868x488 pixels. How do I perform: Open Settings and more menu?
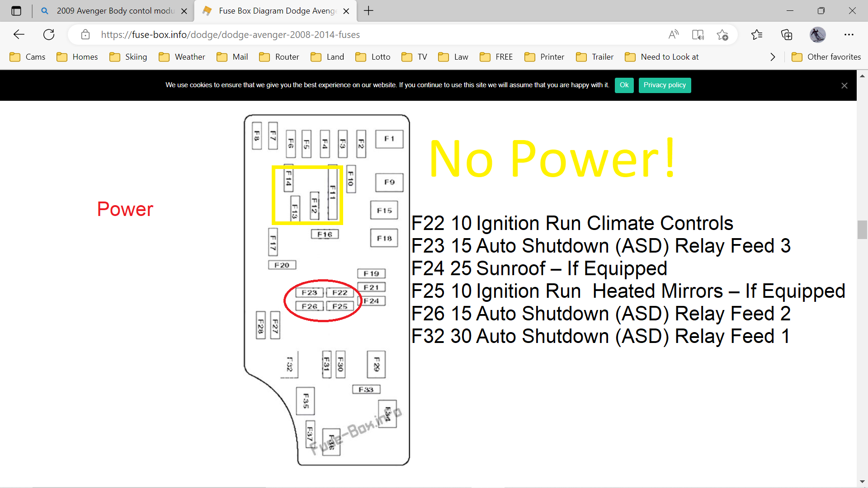849,34
